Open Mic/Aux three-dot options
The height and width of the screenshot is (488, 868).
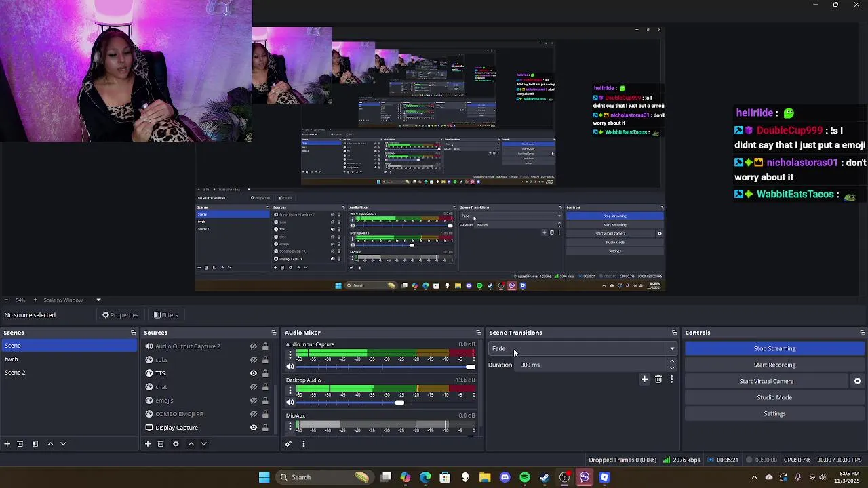point(290,426)
